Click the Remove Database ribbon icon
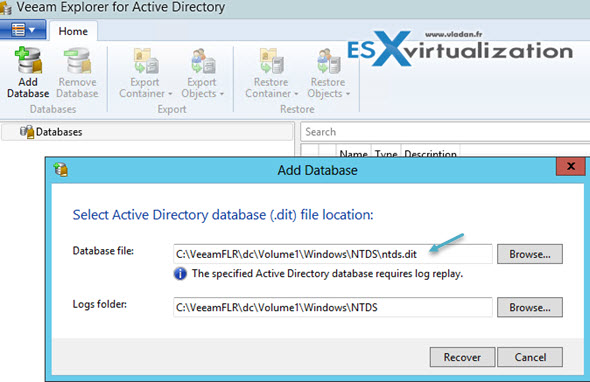This screenshot has width=590, height=382. [x=78, y=60]
